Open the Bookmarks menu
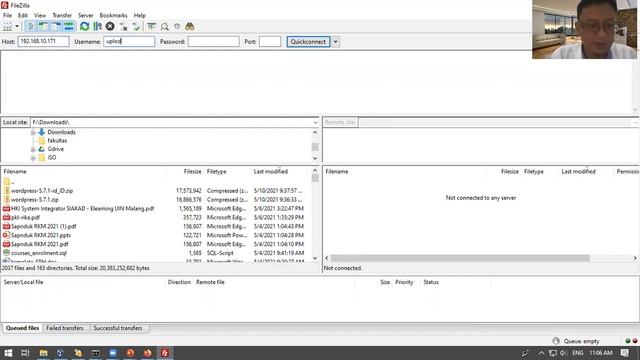The width and height of the screenshot is (640, 360). point(113,15)
